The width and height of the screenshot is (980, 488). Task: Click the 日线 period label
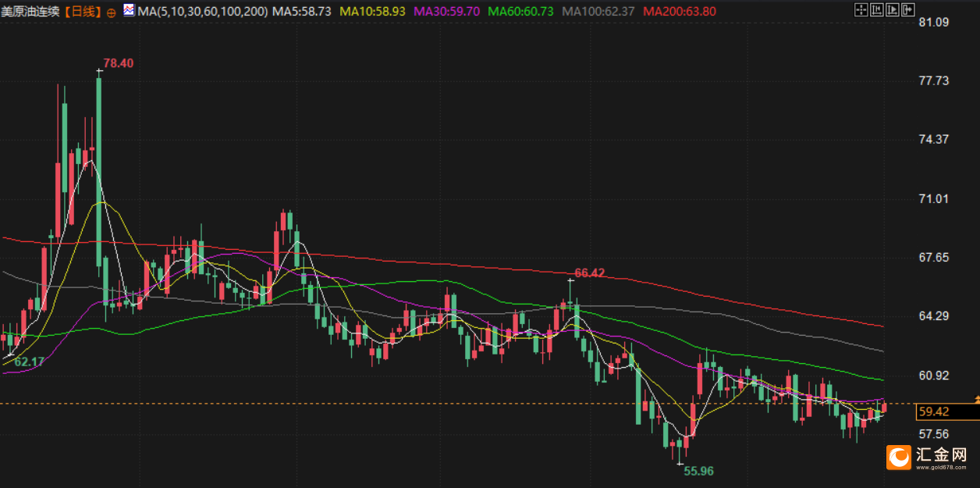point(83,12)
